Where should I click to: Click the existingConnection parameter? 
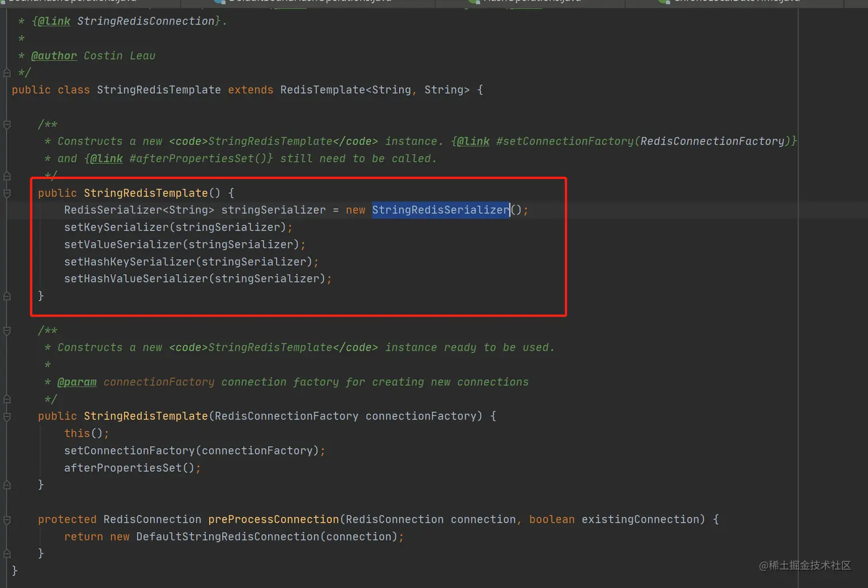point(640,520)
